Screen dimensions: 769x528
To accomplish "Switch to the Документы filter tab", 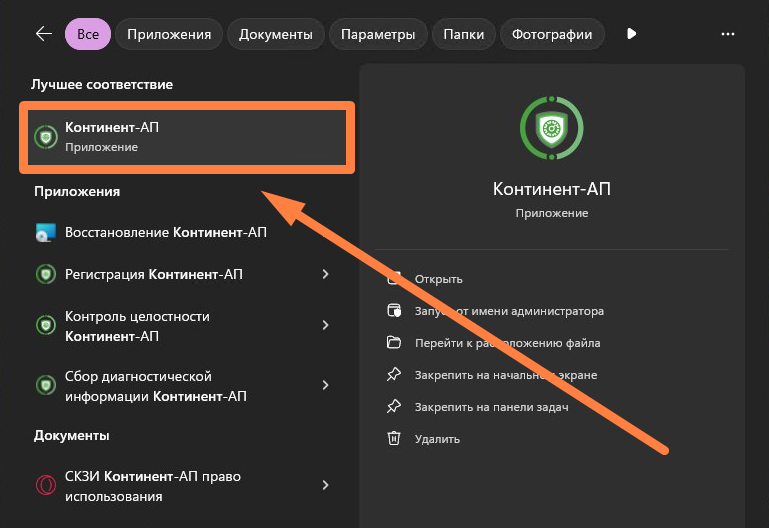I will point(275,34).
